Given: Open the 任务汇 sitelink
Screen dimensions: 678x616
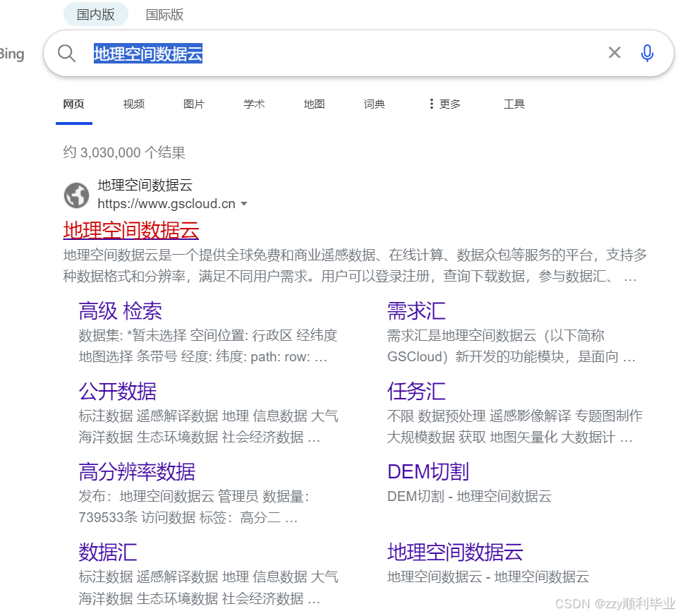Looking at the screenshot, I should (416, 391).
